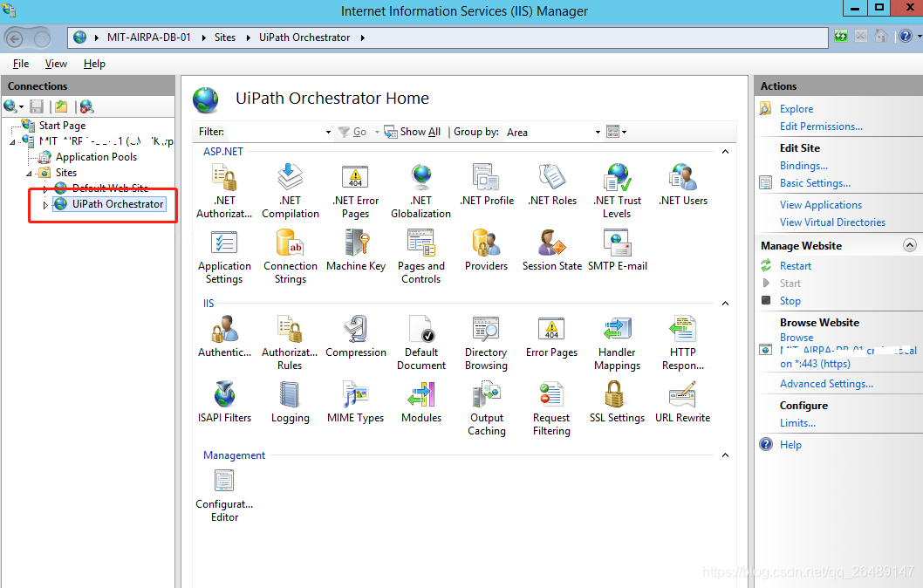The width and height of the screenshot is (923, 588).
Task: Open Application Settings feature
Action: [x=224, y=257]
